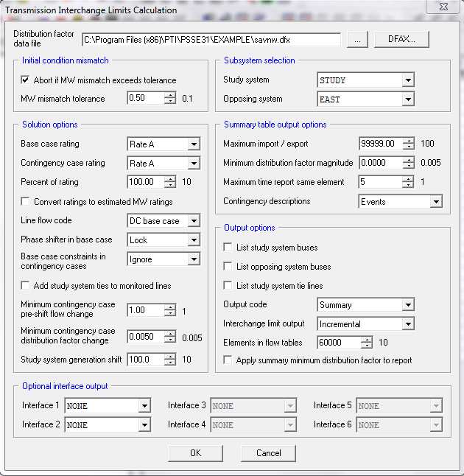464x476 pixels.
Task: Browse for distribution factor file with ... button
Action: [x=357, y=39]
